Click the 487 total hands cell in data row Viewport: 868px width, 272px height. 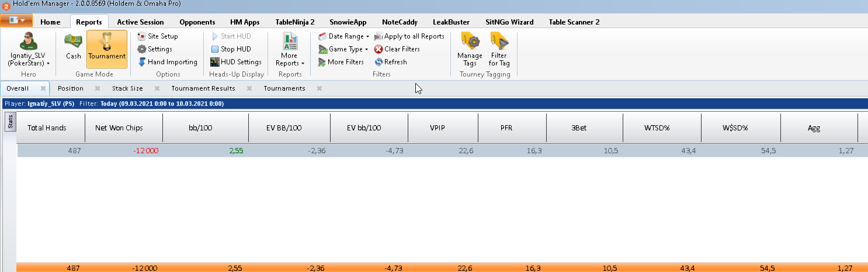coord(74,150)
